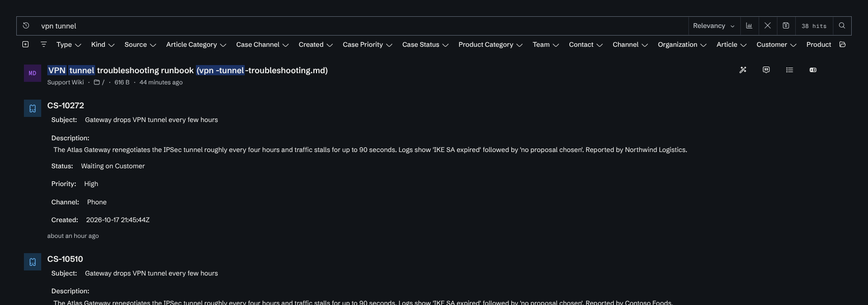868x305 pixels.
Task: Expand the Kind filter
Action: coord(103,45)
